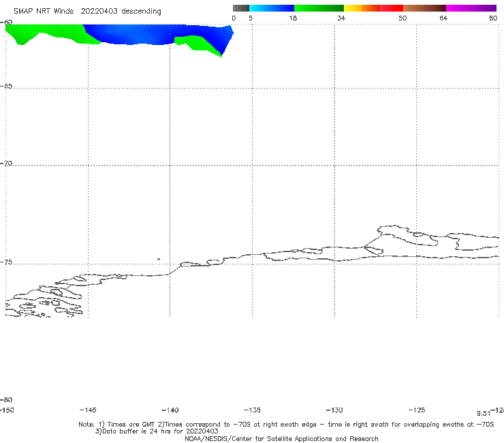Click the Times are GMT note line
Viewport: 504px width, 443px height.
286,425
